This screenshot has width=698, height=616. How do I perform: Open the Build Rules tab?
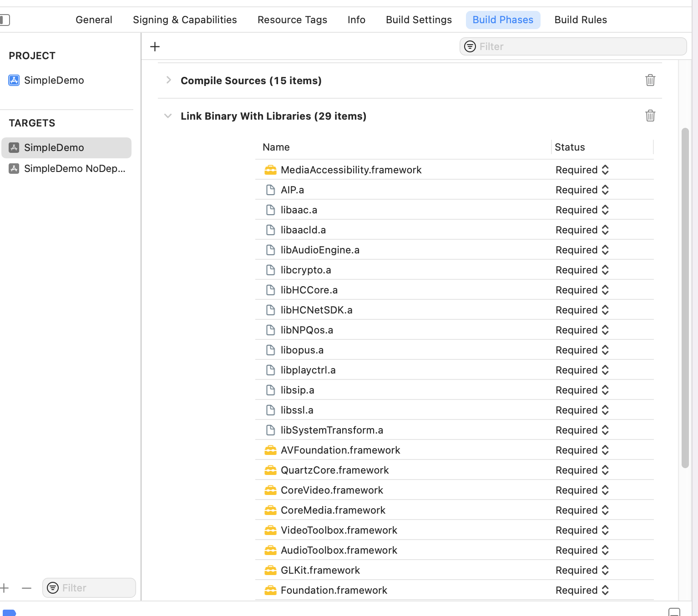[x=581, y=20]
